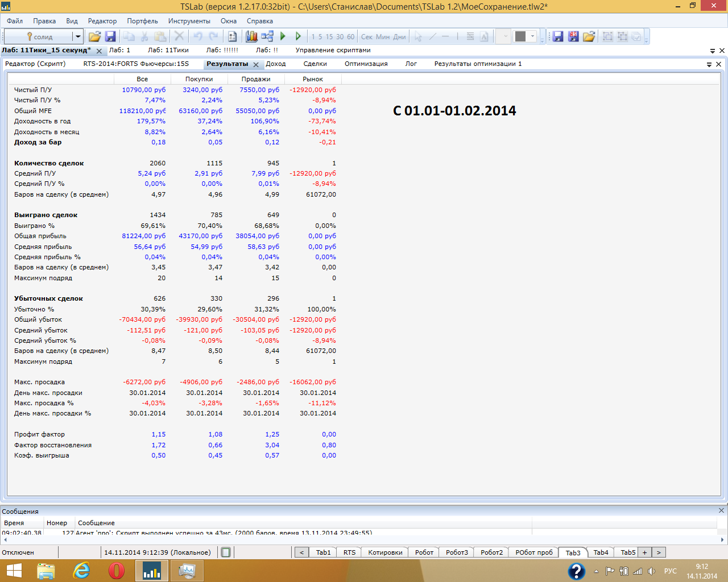
Task: Close the Сообщения messages panel
Action: pos(721,510)
